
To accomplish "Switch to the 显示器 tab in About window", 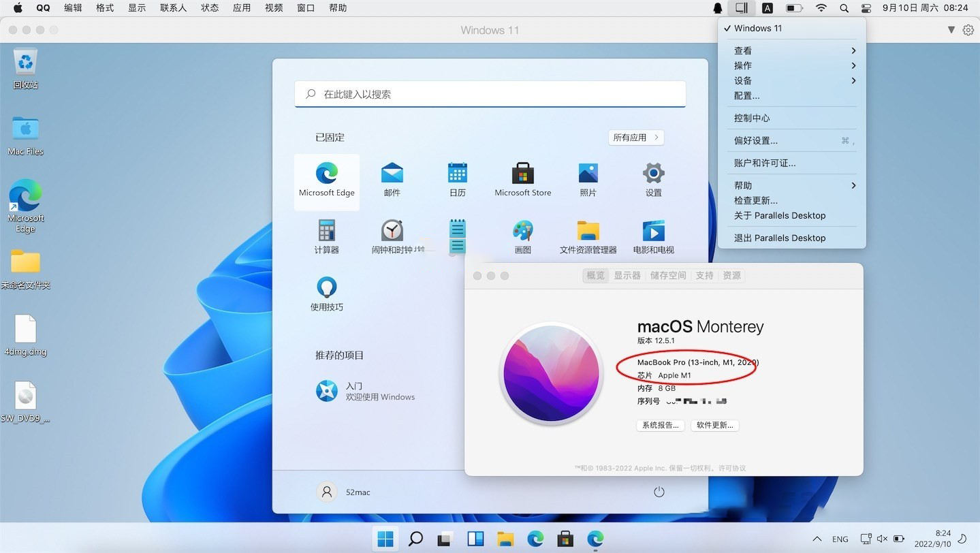I will (x=626, y=275).
